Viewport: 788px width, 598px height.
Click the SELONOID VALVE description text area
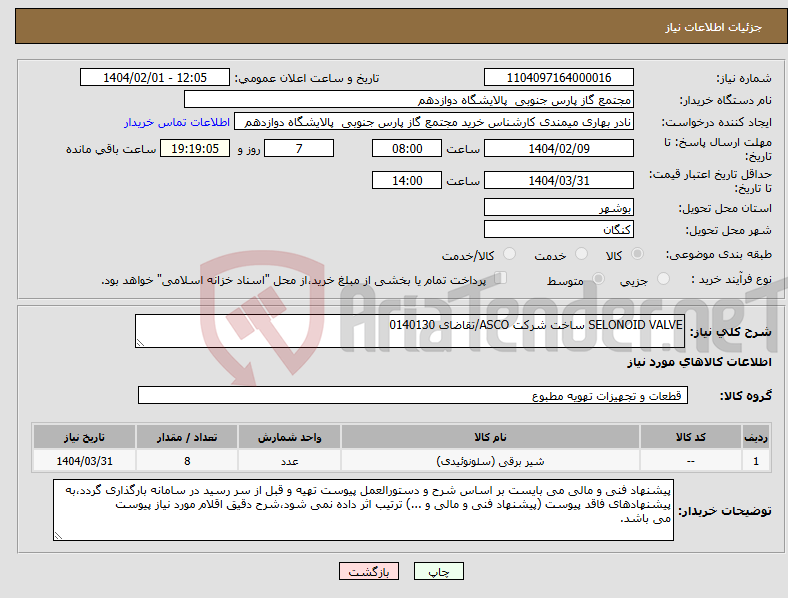410,331
